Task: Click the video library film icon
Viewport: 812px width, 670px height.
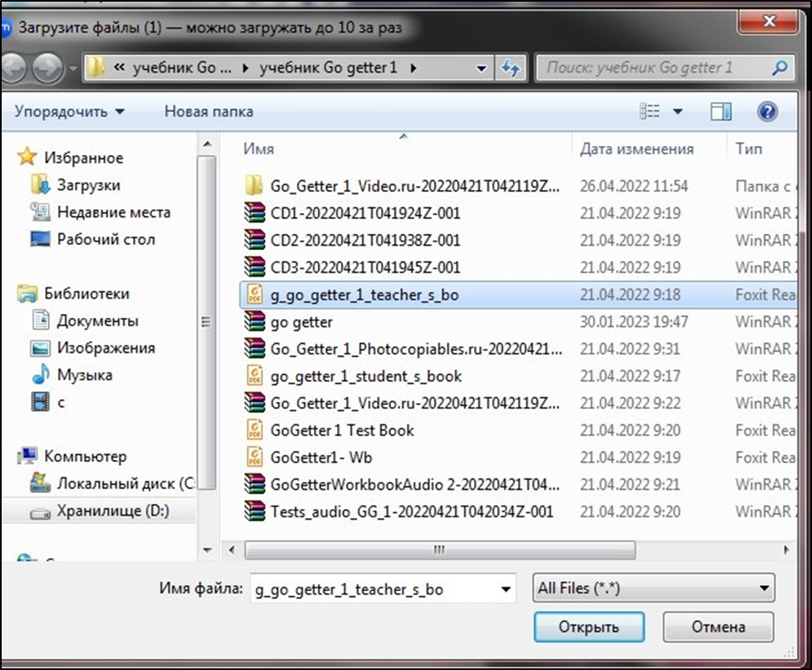Action: (41, 402)
